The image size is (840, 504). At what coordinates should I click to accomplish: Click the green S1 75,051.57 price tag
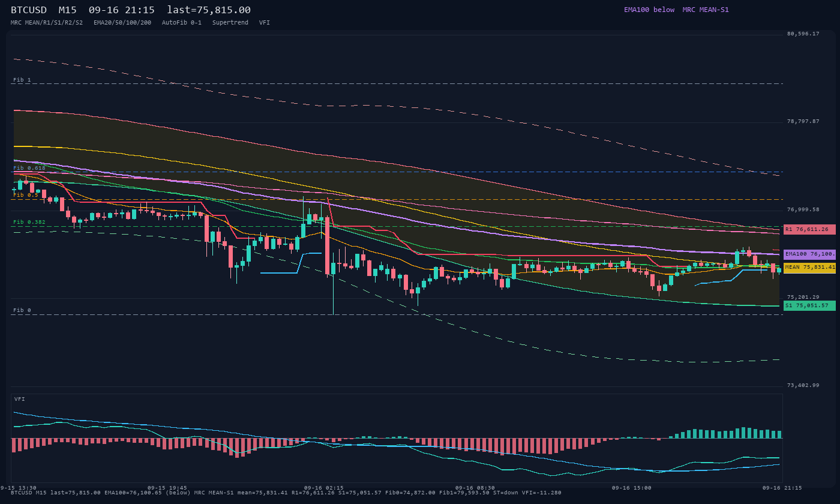809,305
